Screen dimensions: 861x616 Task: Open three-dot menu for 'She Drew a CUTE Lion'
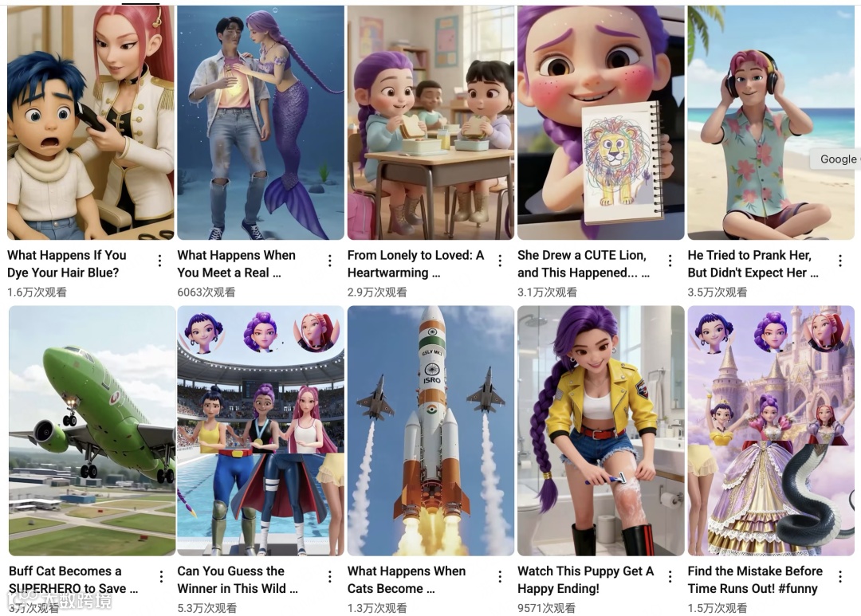pos(670,261)
